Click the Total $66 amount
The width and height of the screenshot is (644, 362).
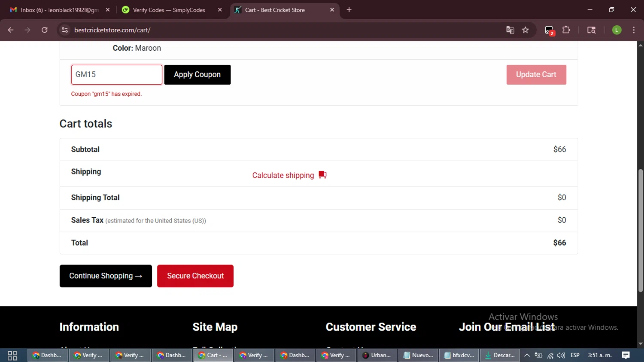pos(559,243)
